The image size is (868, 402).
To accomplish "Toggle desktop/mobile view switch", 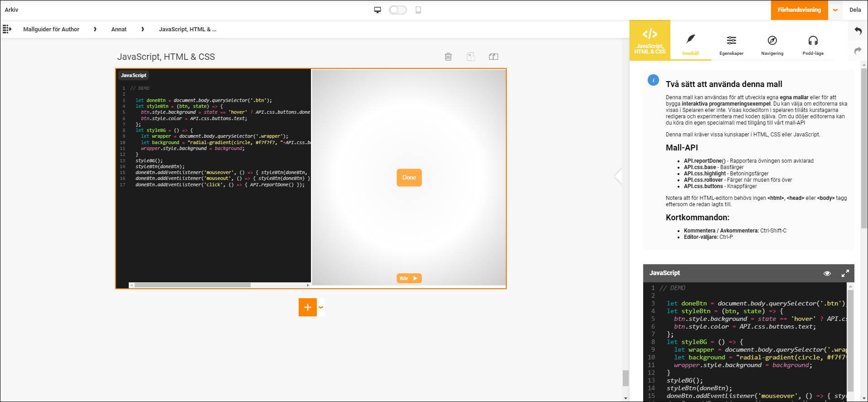I will (x=398, y=10).
